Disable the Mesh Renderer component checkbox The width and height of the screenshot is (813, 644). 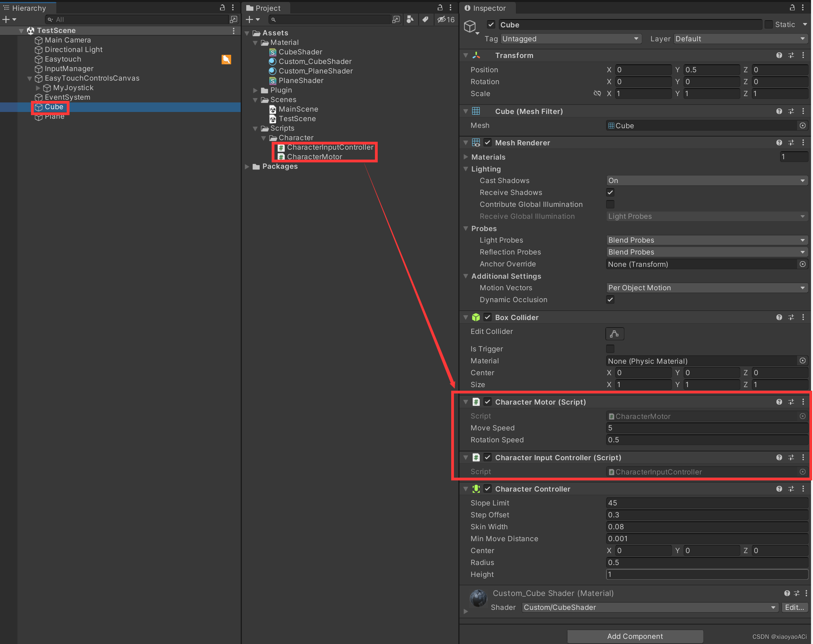488,143
